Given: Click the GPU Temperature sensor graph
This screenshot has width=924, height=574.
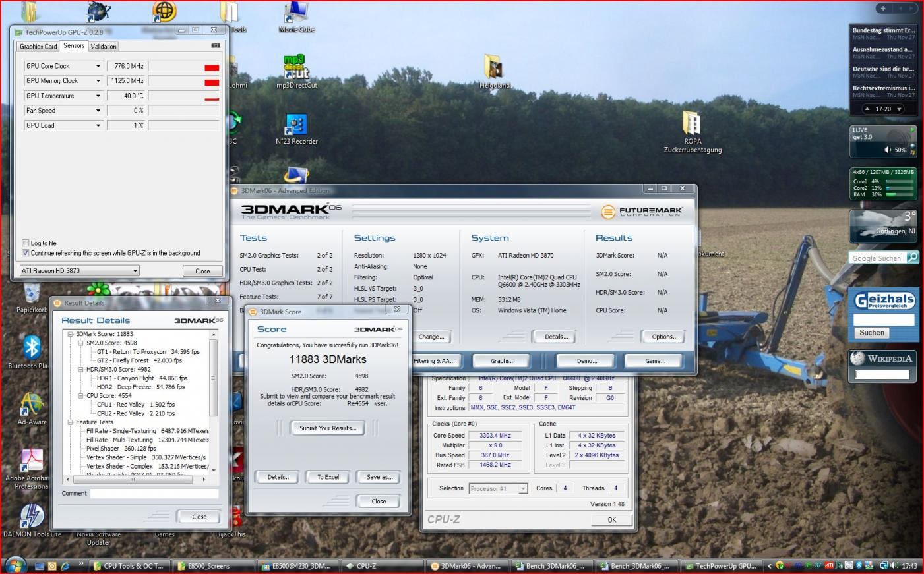Looking at the screenshot, I should coord(184,96).
